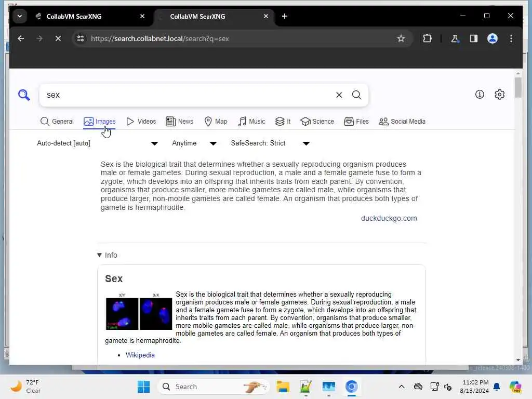Open the Anytime time range dropdown
Screen dimensions: 532x399
coord(194,143)
